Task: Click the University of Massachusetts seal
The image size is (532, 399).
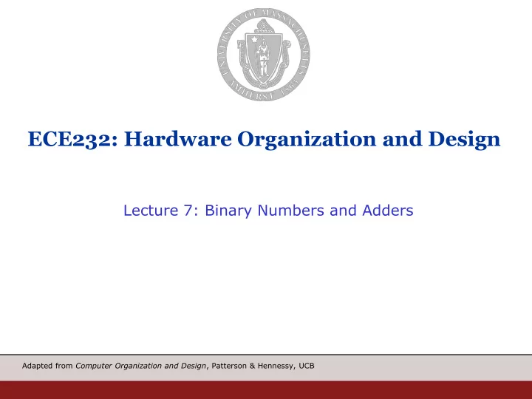Action: point(264,55)
